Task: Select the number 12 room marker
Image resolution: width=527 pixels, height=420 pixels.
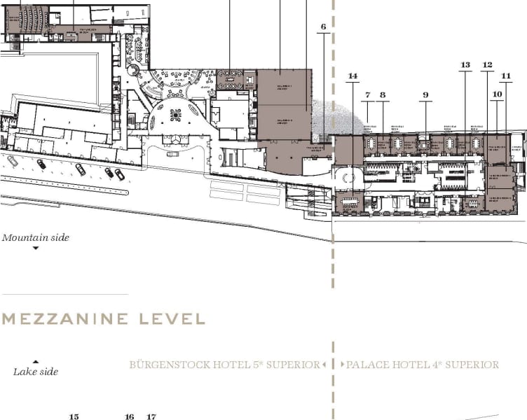Action: [x=487, y=65]
